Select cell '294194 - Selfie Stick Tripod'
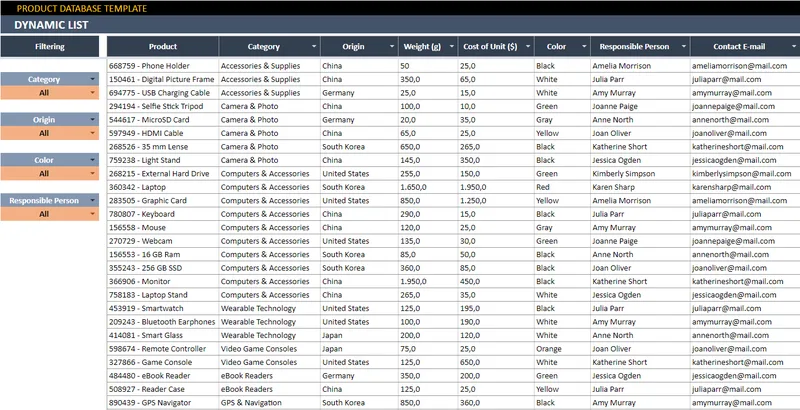Image resolution: width=800 pixels, height=410 pixels. click(x=163, y=106)
